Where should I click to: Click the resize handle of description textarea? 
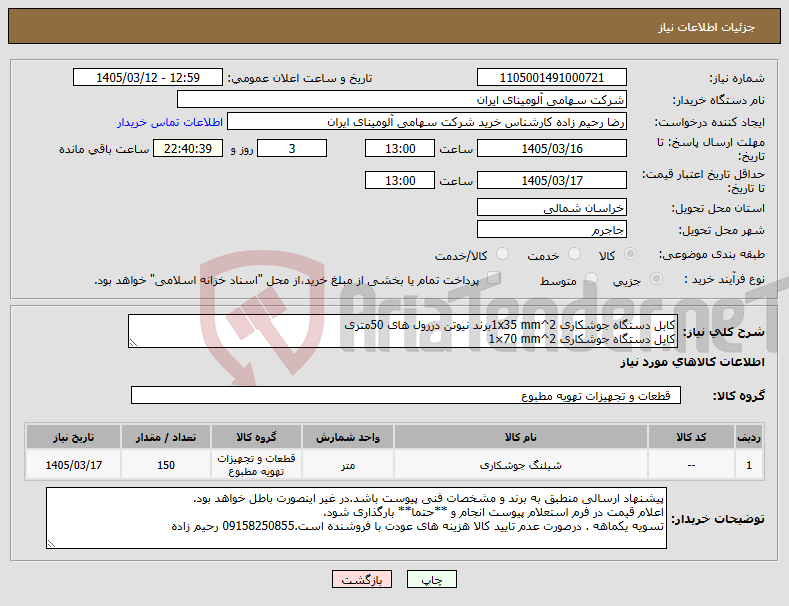pyautogui.click(x=133, y=343)
